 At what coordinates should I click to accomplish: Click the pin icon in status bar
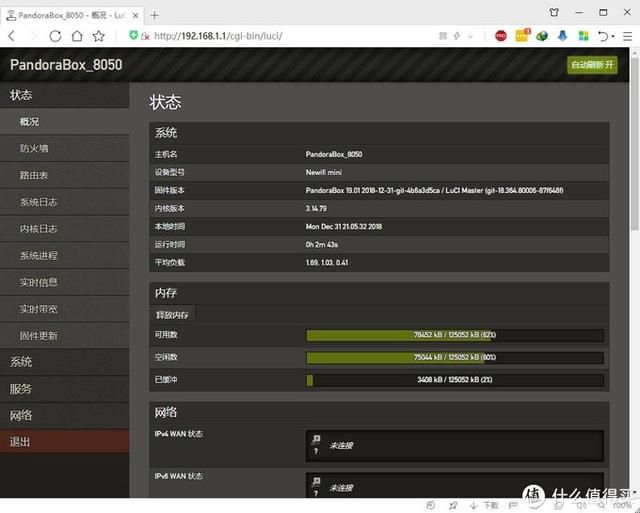tap(453, 506)
